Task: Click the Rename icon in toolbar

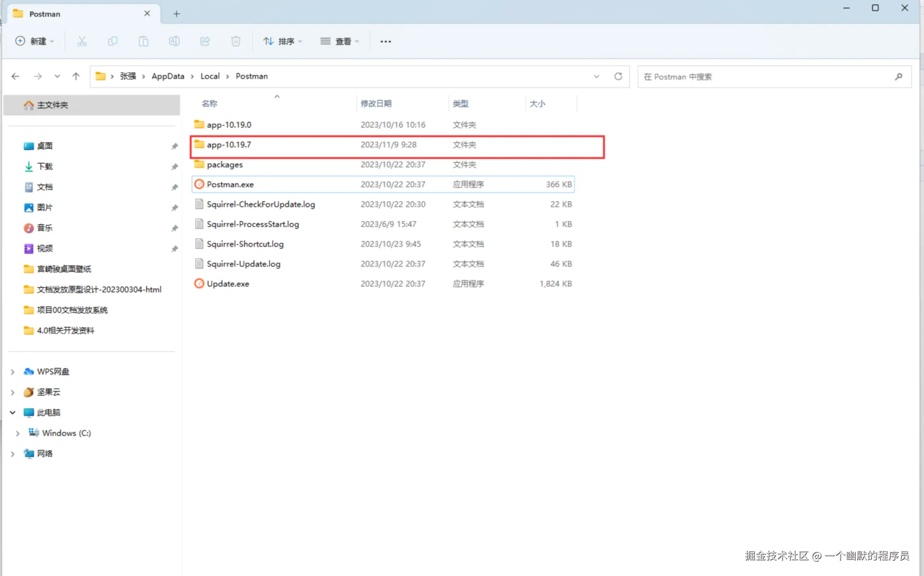Action: point(174,41)
